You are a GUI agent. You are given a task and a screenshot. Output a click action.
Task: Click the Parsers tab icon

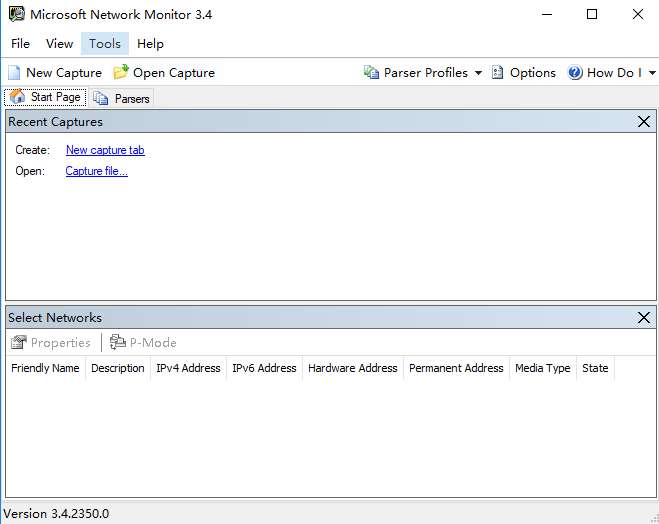(100, 98)
